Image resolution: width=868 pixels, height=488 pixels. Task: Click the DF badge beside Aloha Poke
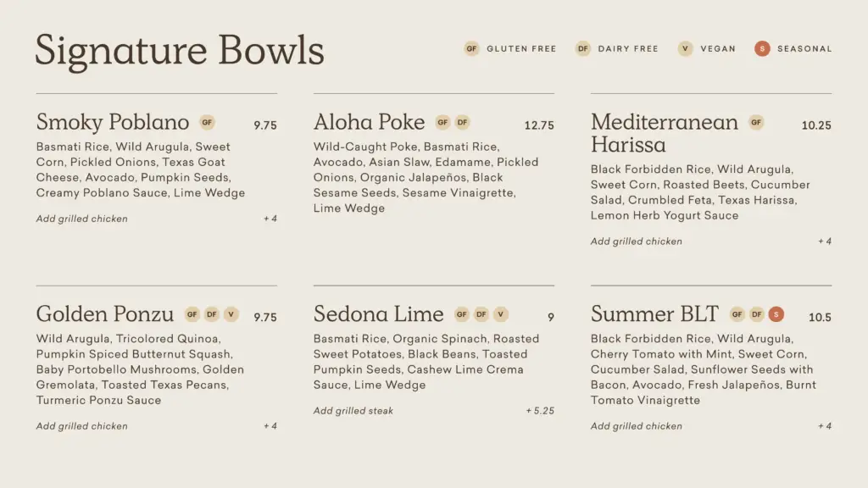coord(462,122)
